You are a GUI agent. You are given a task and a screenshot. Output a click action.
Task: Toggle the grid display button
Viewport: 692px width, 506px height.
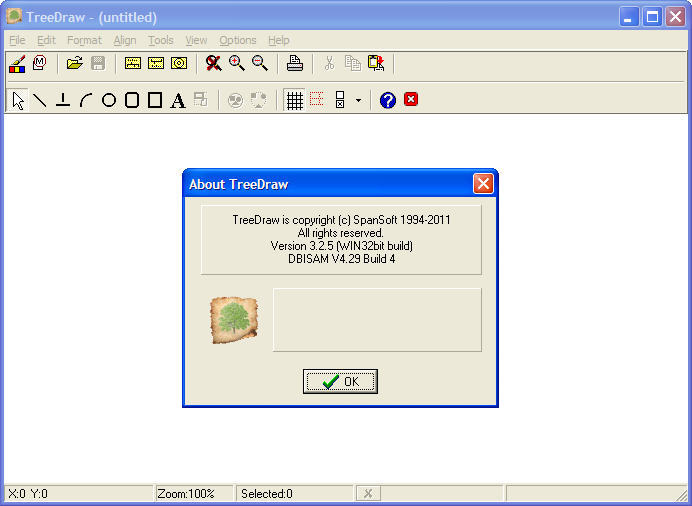coord(294,100)
